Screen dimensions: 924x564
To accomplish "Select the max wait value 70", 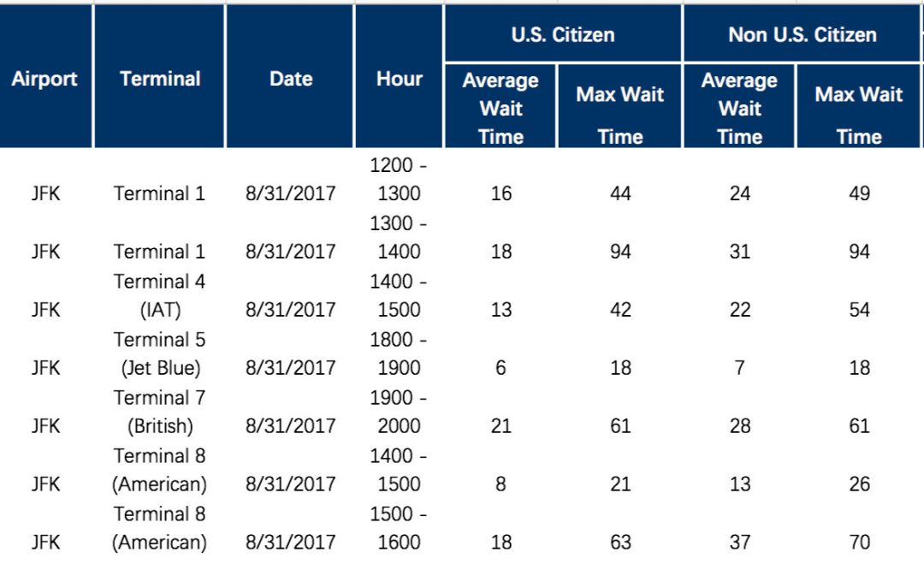I will (859, 543).
